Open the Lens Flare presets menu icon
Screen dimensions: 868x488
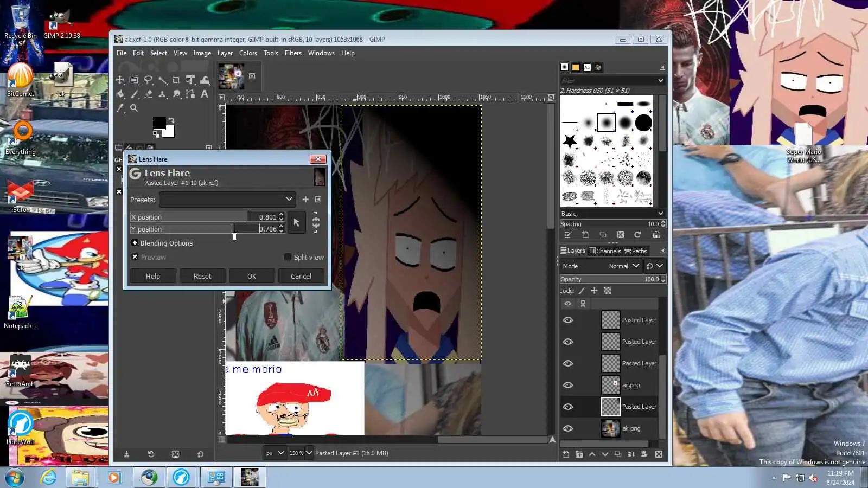pyautogui.click(x=318, y=200)
